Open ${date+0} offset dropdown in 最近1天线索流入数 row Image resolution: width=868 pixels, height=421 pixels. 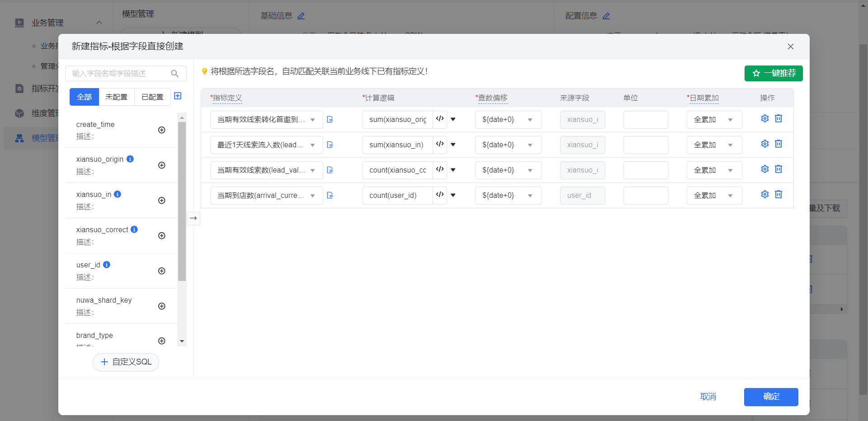[x=509, y=145]
